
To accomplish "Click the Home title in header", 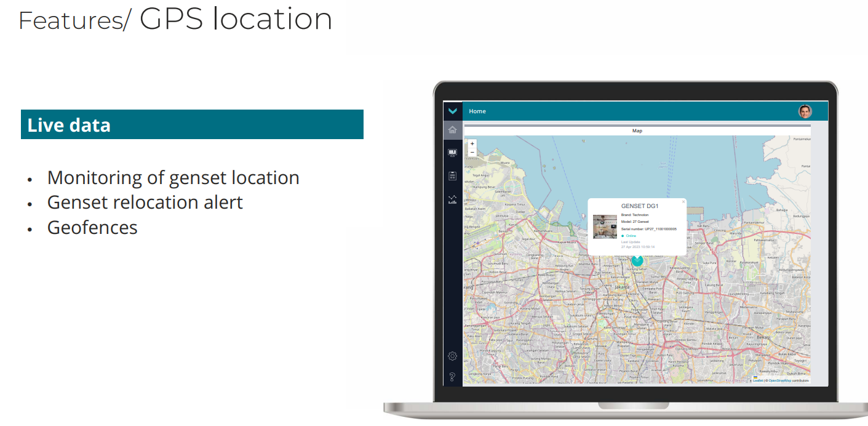I will 477,111.
